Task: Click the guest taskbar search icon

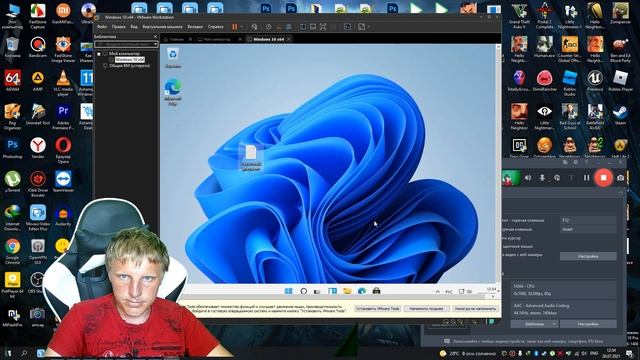Action: point(303,291)
